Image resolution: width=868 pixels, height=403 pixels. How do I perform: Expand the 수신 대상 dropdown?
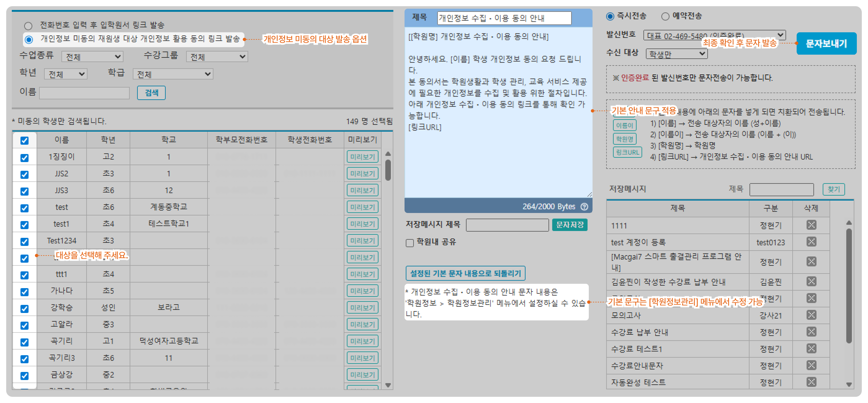pyautogui.click(x=676, y=54)
